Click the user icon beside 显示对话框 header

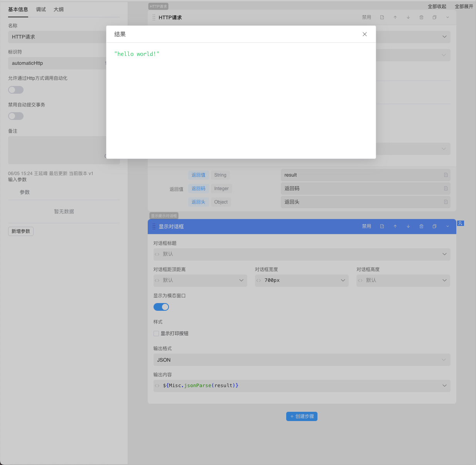460,223
